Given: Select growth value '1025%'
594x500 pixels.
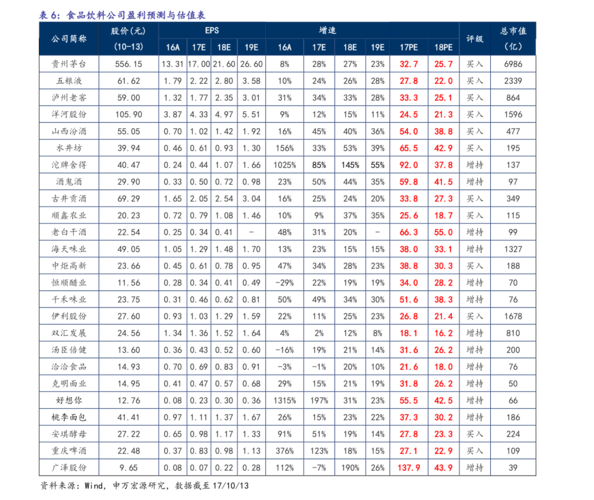Looking at the screenshot, I should click(284, 165).
